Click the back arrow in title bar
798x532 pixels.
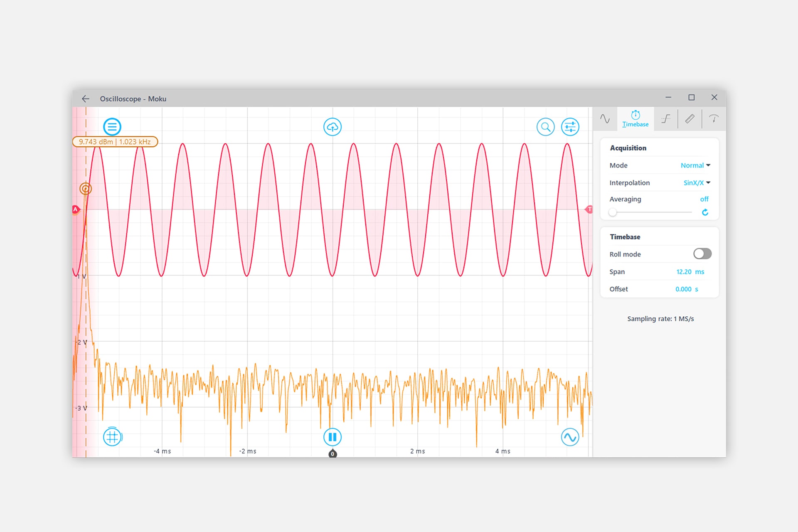point(86,99)
